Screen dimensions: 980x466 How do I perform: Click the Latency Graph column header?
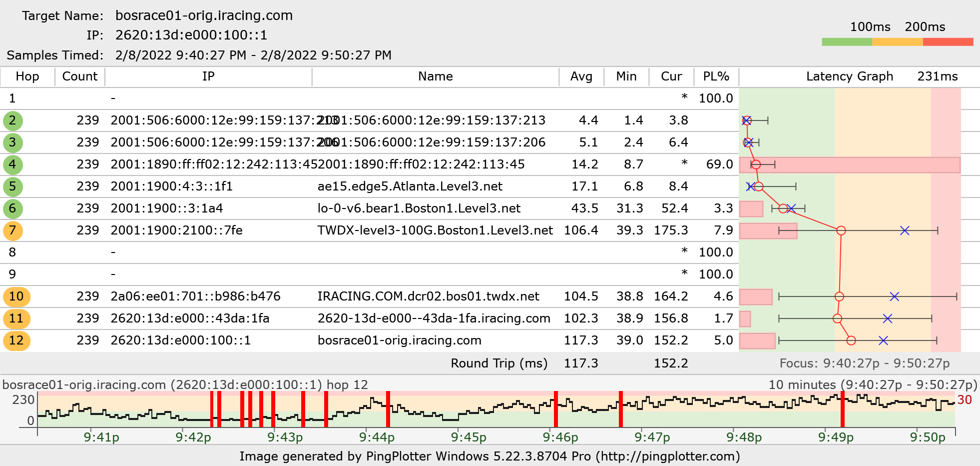(x=849, y=76)
